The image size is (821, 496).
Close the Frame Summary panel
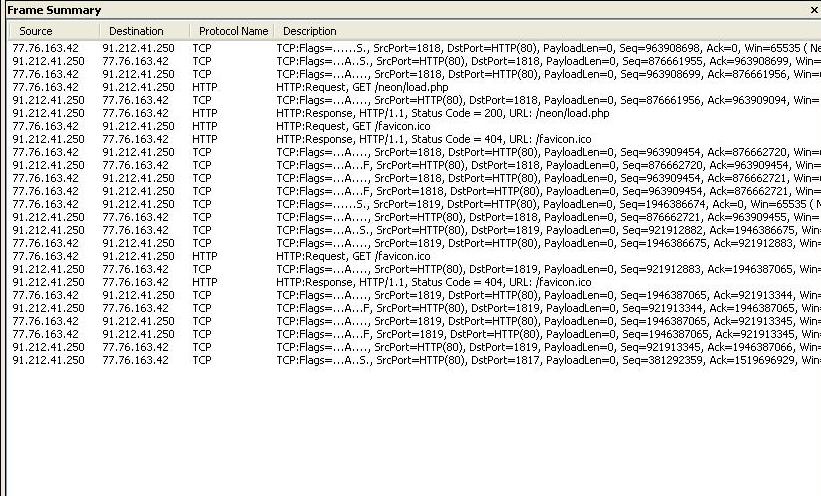pyautogui.click(x=813, y=10)
